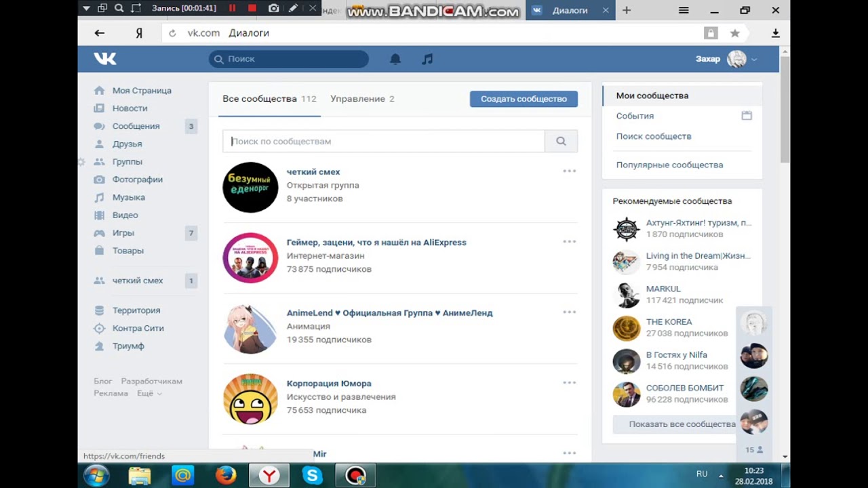
Task: Open Mail.ru agent taskbar icon
Action: (182, 475)
